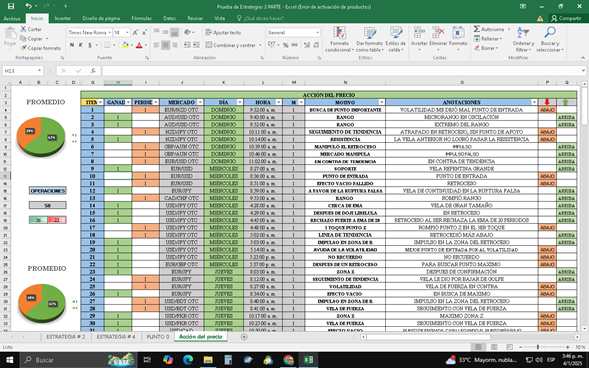Viewport: 589px width, 368px height.
Task: Switch to the Fórmulas ribbon tab
Action: [142, 18]
